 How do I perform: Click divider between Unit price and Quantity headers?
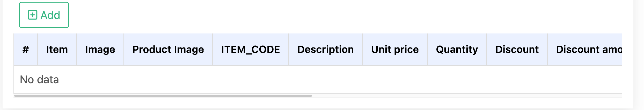point(427,49)
